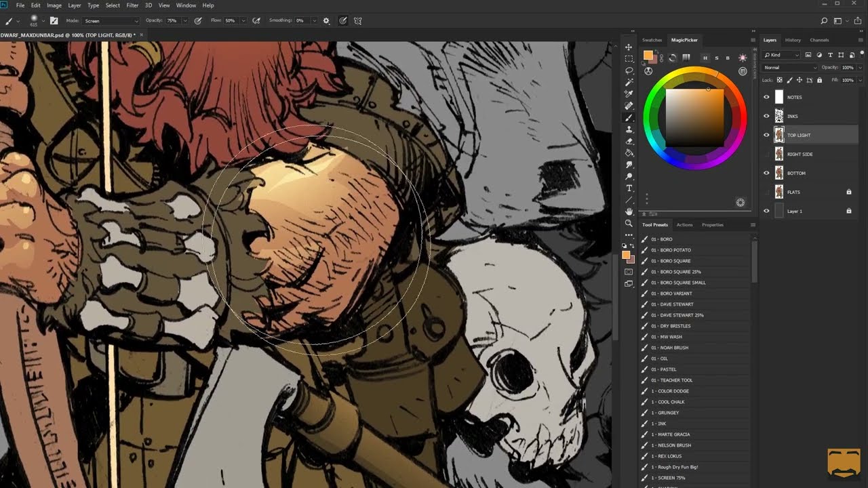Select the Zoom tool
868x488 pixels.
[x=629, y=223]
